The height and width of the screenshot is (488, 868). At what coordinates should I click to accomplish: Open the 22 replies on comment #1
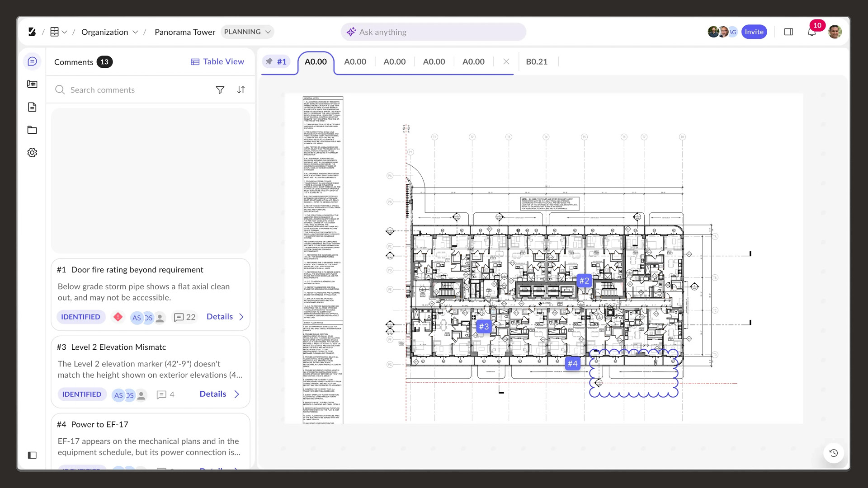click(185, 317)
